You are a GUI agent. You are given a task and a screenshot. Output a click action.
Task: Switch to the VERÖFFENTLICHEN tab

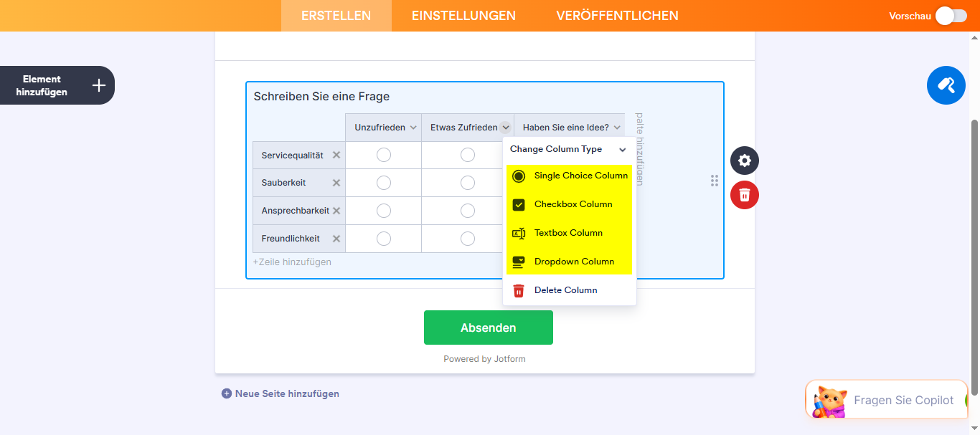617,16
